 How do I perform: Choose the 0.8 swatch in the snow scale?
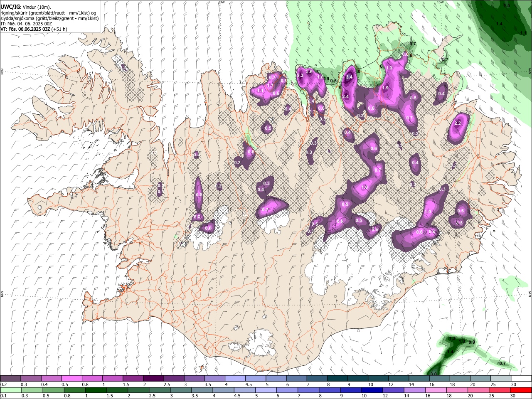(x=92, y=379)
